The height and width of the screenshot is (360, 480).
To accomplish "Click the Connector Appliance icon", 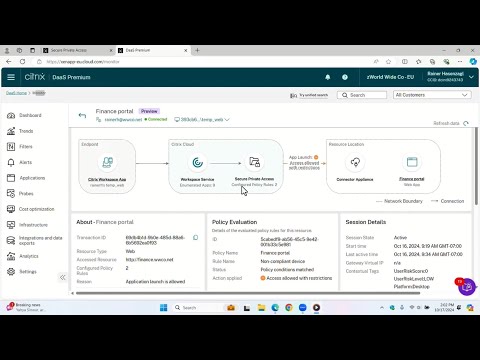I will (355, 162).
